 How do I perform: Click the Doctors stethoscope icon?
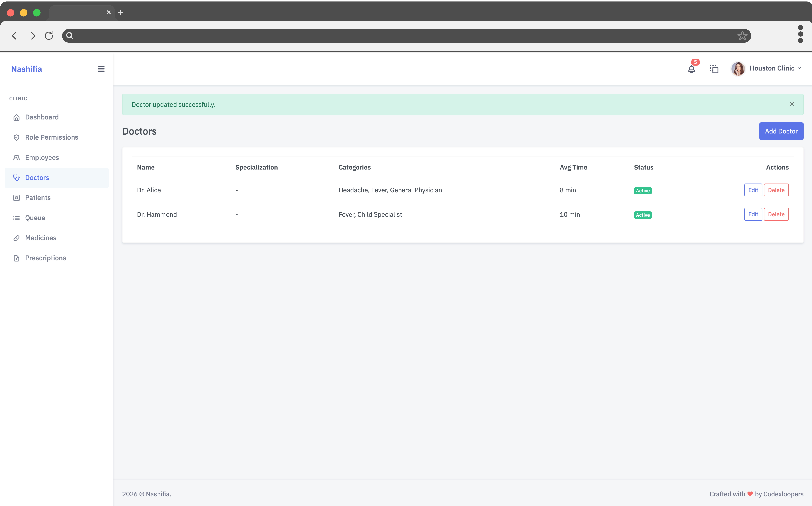point(16,178)
